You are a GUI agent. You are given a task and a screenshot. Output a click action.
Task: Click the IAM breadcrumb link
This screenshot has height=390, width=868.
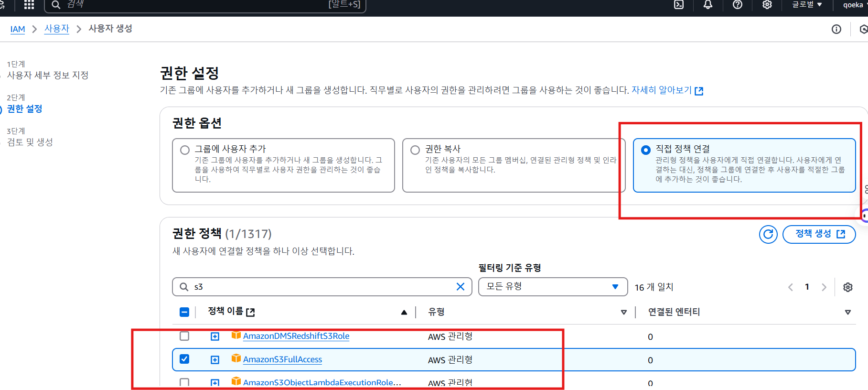[x=18, y=29]
